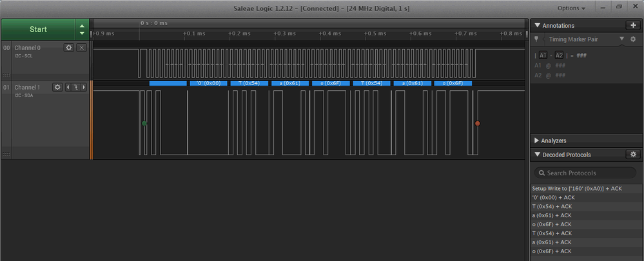Click the '0 s : 0 ms' time header
Viewport: 644px width, 261px height.
click(x=154, y=23)
